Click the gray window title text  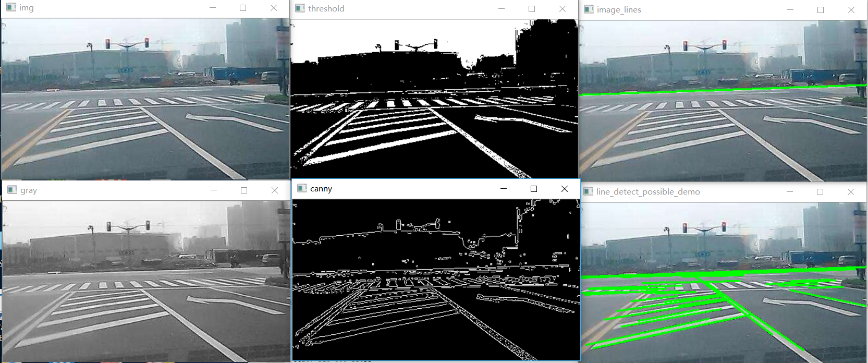click(x=29, y=190)
